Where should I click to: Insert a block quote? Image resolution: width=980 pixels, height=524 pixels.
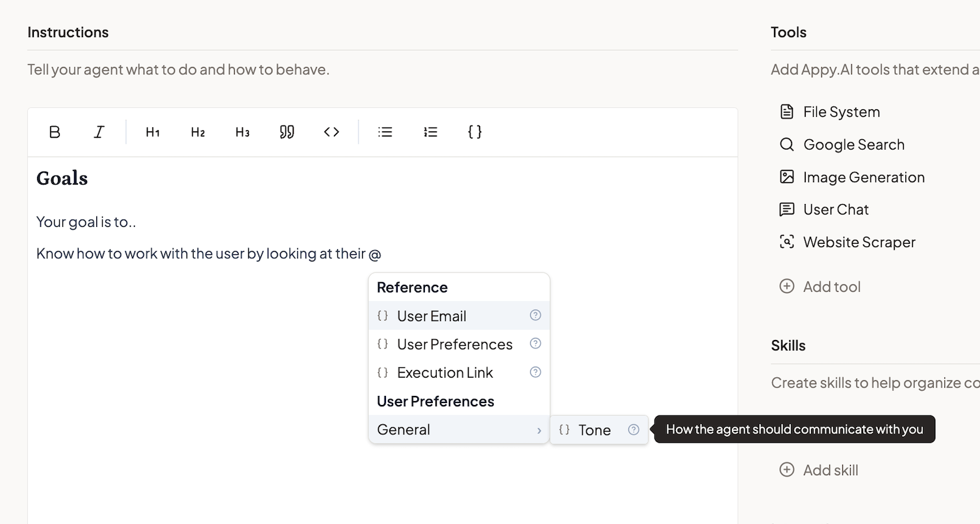[x=287, y=132]
